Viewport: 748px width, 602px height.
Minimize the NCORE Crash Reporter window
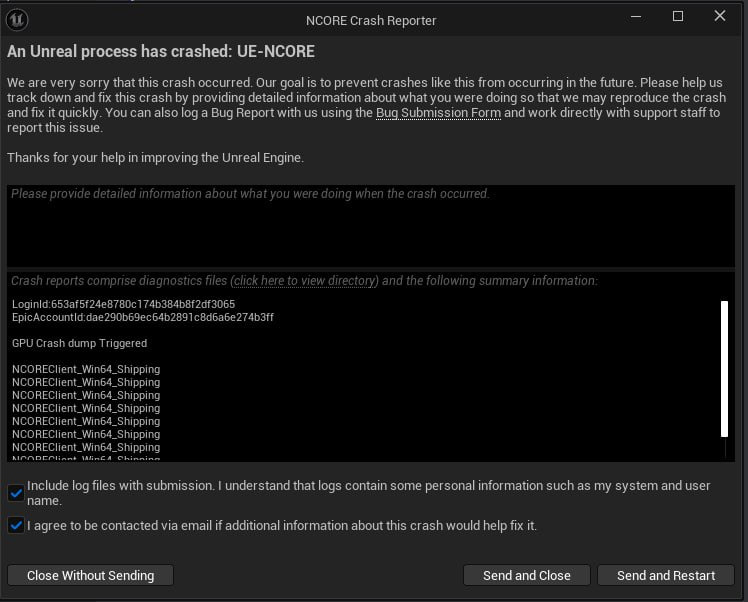point(634,17)
